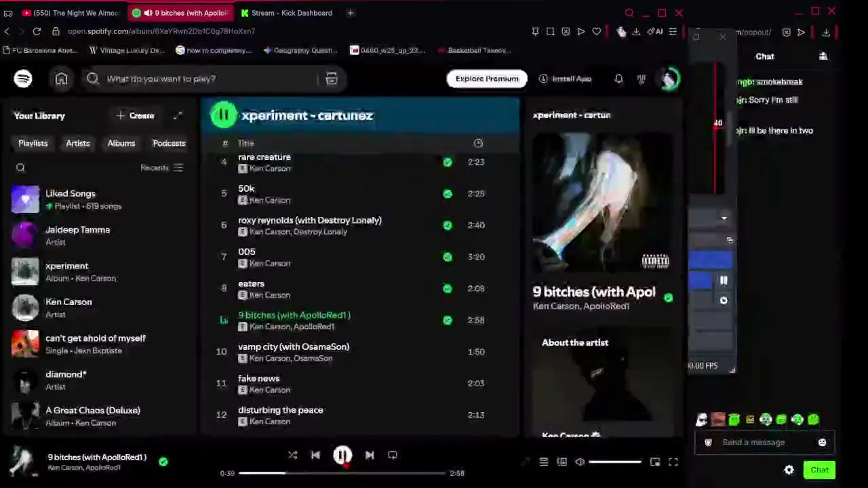868x488 pixels.
Task: Toggle saved check for eaters
Action: [448, 289]
